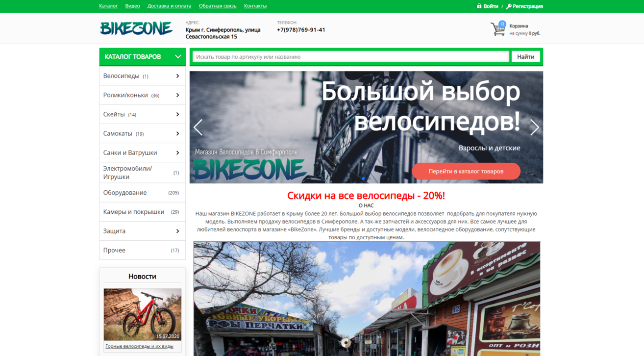Click the О НАС heading
This screenshot has height=356, width=644.
(366, 205)
